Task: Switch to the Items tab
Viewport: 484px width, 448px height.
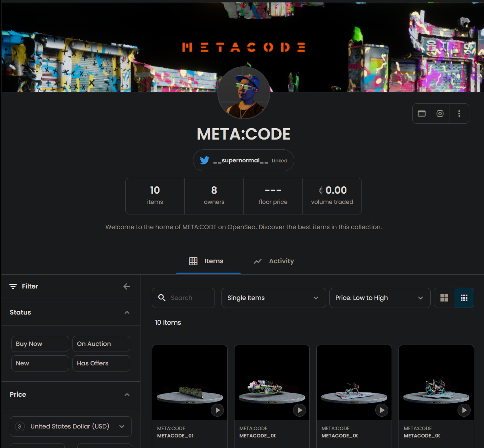Action: point(208,261)
